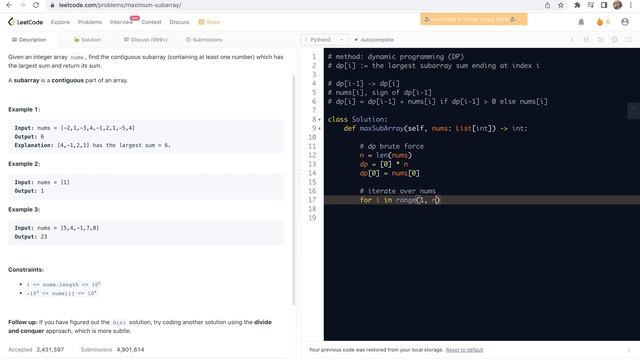The height and width of the screenshot is (360, 640).
Task: Enter fullscreen editor mode icon
Action: tap(629, 40)
